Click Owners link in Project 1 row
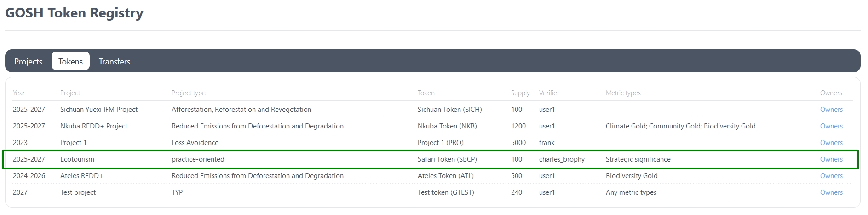This screenshot has width=868, height=215. 831,143
